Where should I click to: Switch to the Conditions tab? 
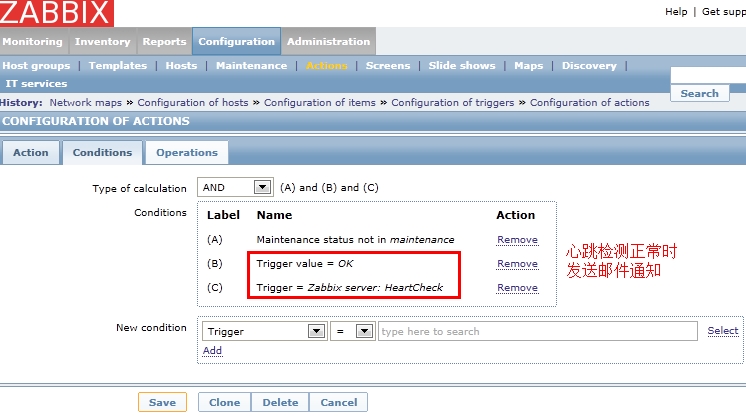[102, 153]
